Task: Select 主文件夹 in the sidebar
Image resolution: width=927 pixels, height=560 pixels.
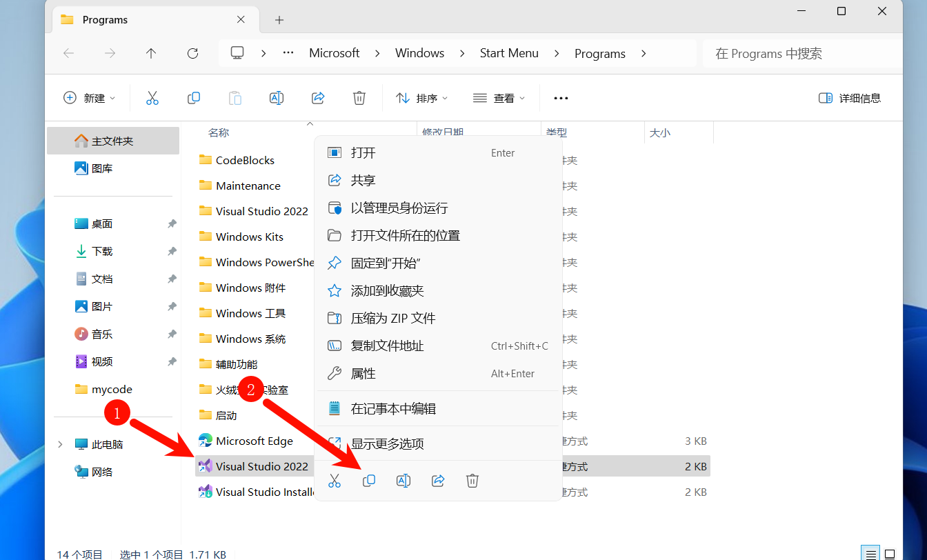Action: click(x=113, y=141)
